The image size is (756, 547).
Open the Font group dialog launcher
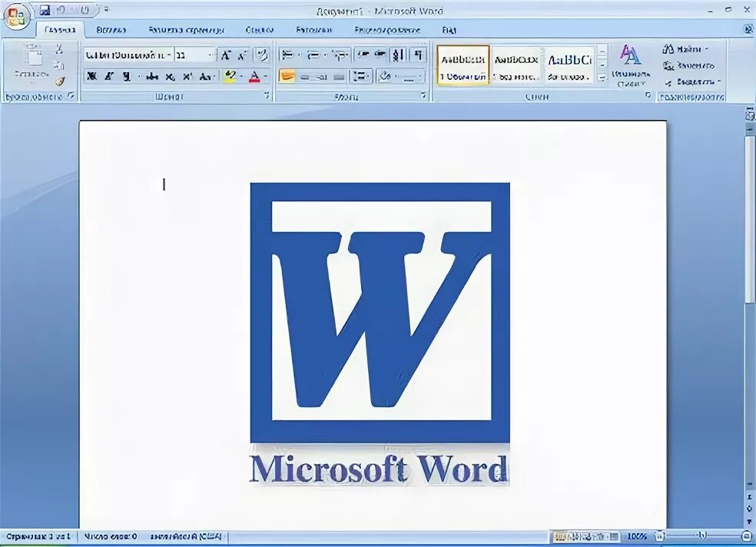[x=267, y=95]
